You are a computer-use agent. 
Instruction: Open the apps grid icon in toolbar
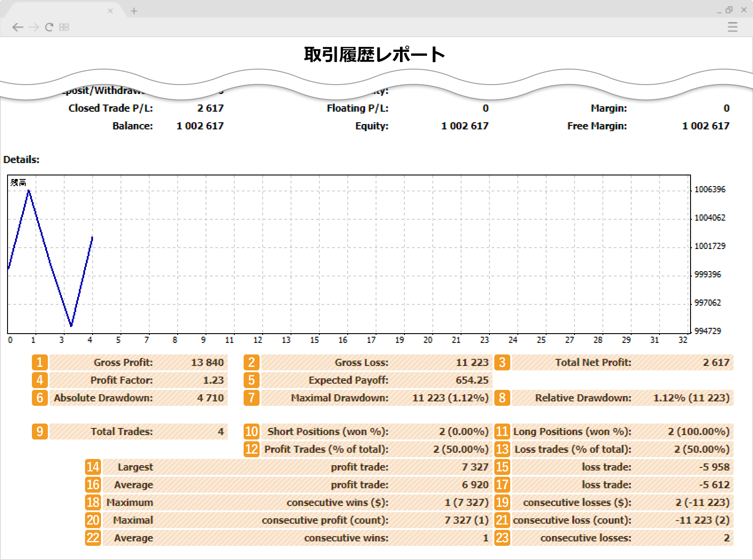pyautogui.click(x=64, y=27)
